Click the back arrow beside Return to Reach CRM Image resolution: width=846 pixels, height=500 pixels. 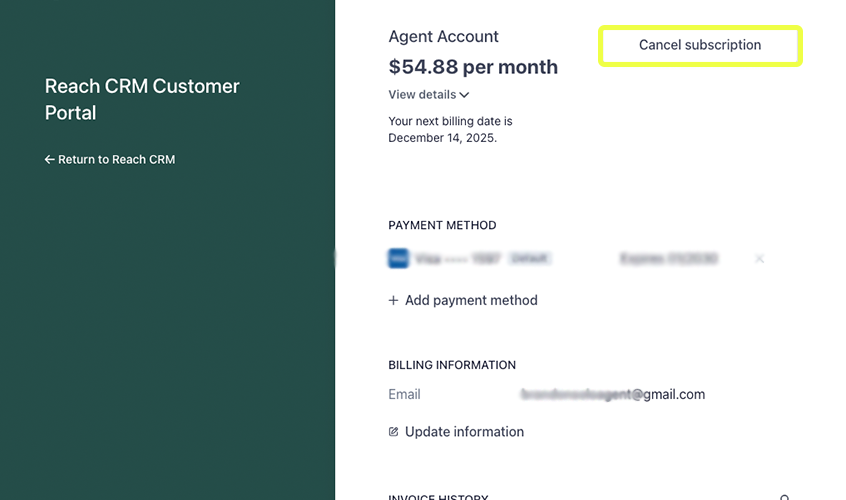pyautogui.click(x=49, y=160)
